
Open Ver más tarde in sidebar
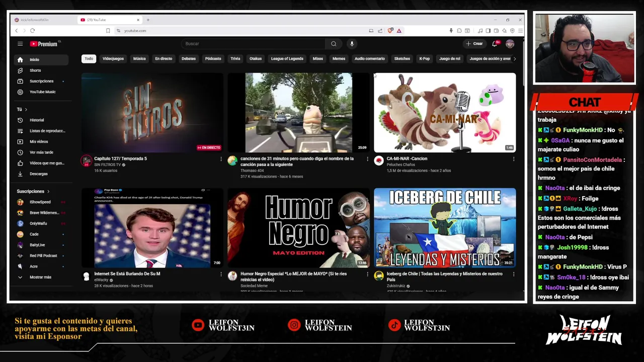point(42,152)
